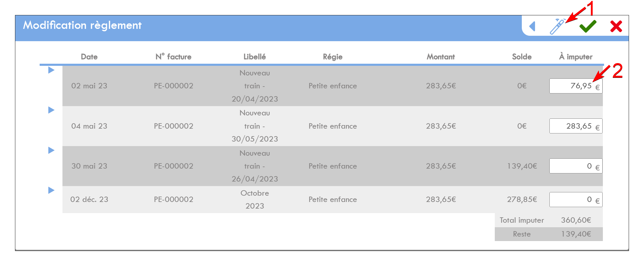
Task: Focus the À imputer field for 02 déc. 23
Action: [576, 200]
